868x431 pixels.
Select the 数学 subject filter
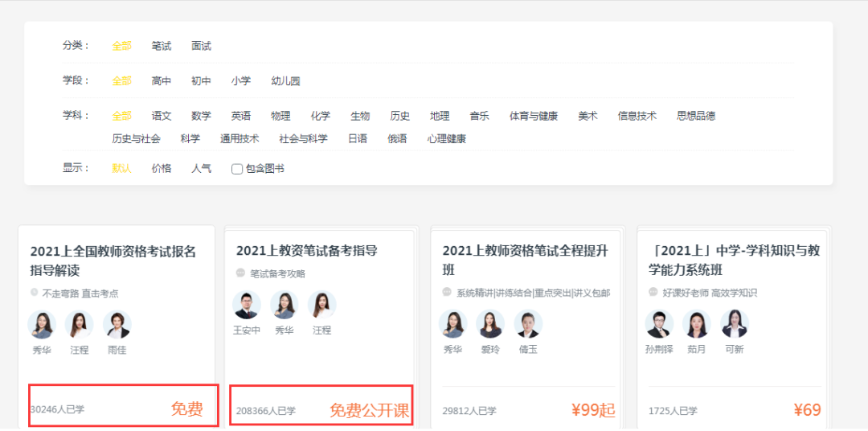click(x=201, y=116)
